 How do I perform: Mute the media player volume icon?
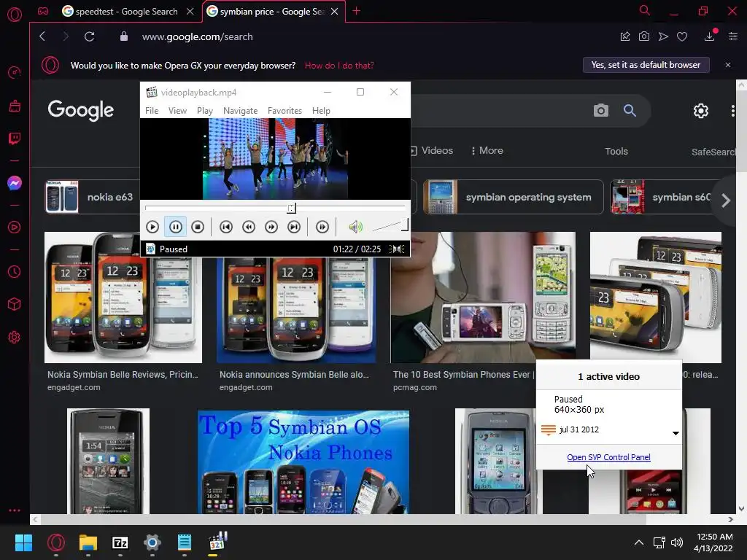pos(355,227)
